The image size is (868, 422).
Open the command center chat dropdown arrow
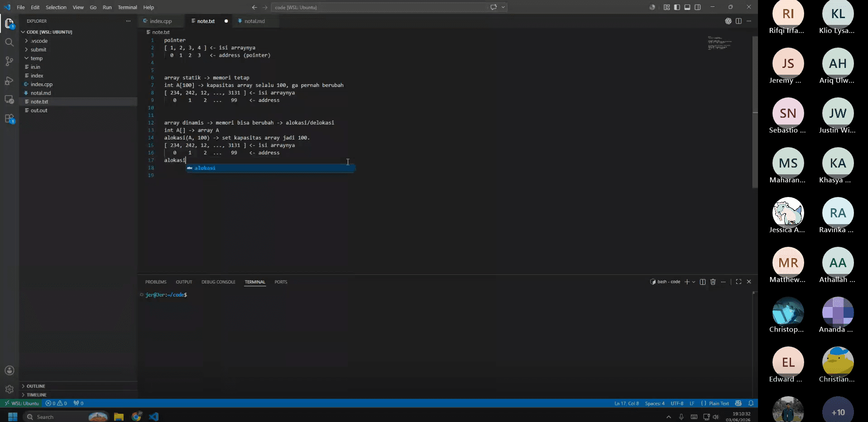(x=503, y=7)
